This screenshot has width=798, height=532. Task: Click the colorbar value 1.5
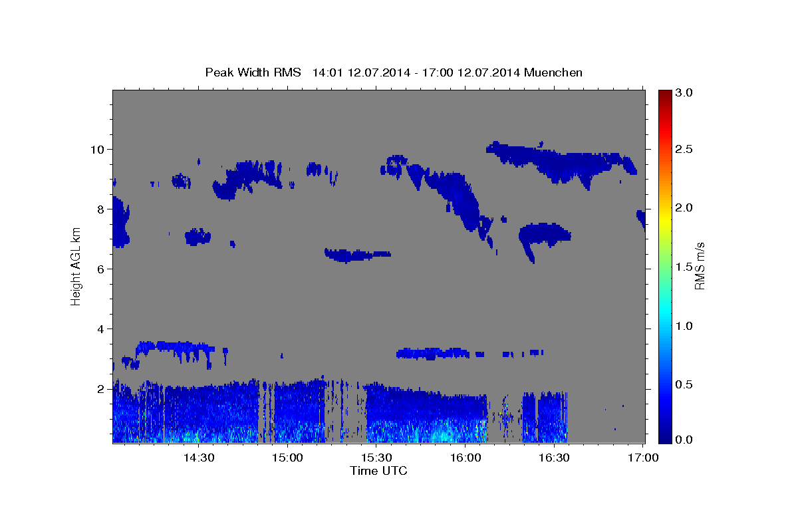(x=685, y=267)
